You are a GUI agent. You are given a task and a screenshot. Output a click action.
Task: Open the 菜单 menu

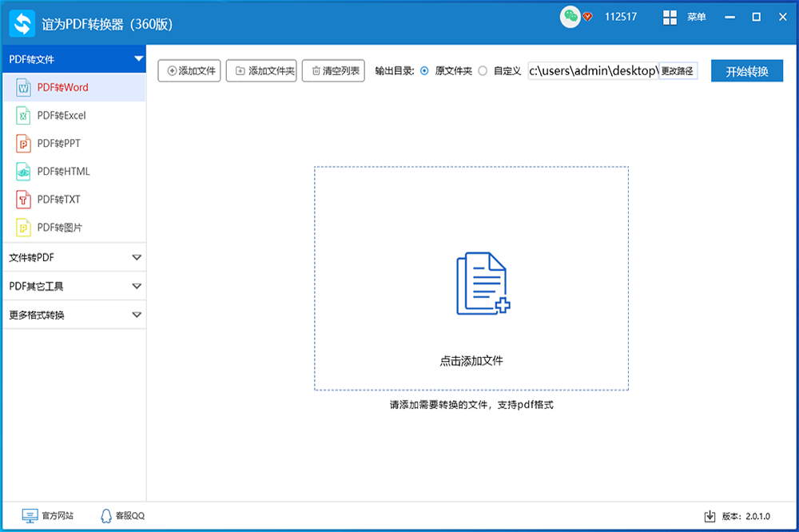(686, 17)
